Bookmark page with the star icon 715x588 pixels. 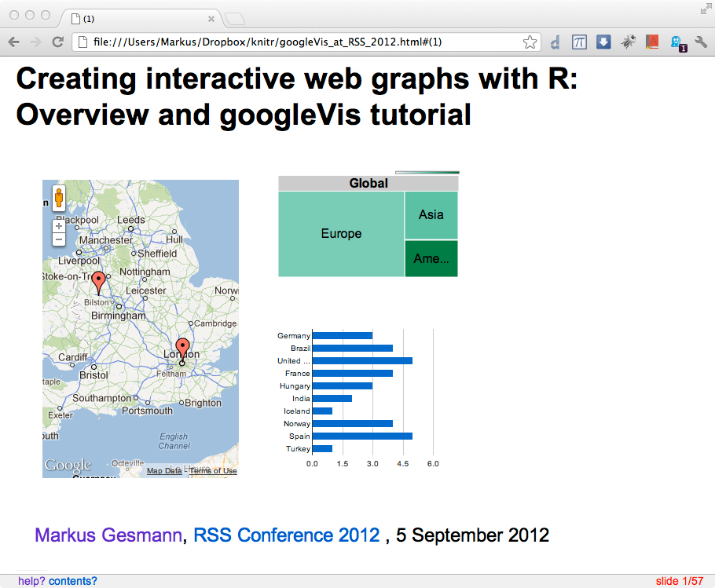[530, 42]
